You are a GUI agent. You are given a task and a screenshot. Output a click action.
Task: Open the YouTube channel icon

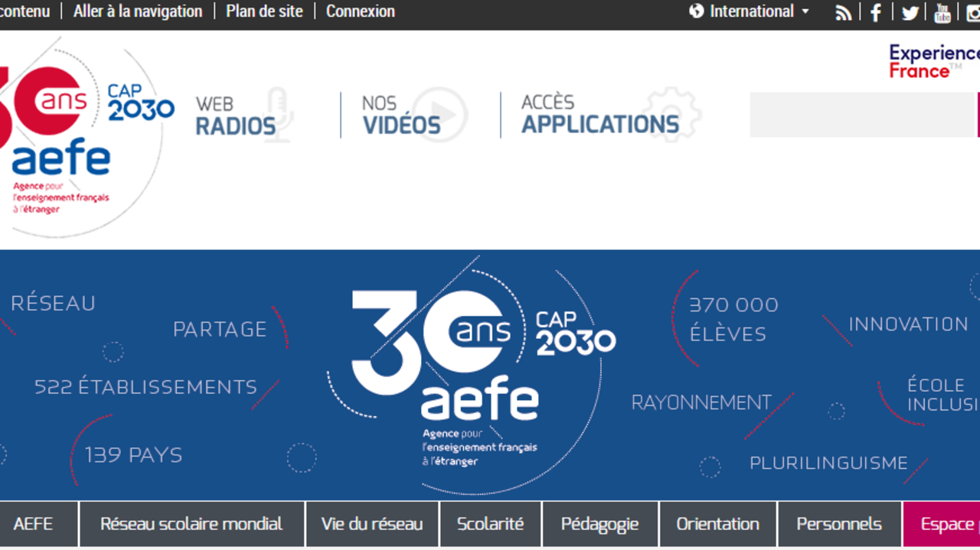click(941, 11)
